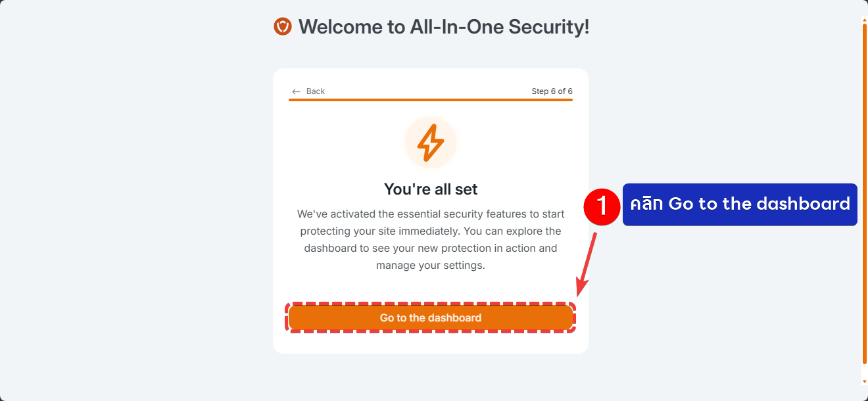Go to the dashboard
Screen dimensions: 868x401
431,318
